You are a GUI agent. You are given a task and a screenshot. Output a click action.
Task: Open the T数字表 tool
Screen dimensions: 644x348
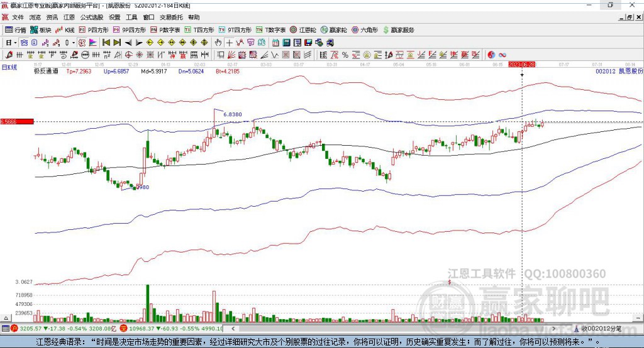click(270, 30)
